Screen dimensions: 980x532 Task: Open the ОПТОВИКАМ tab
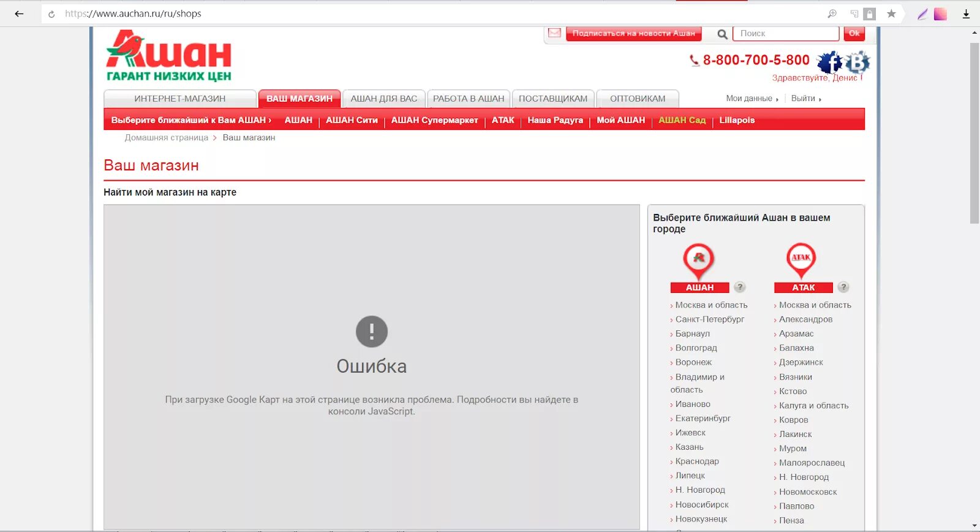(638, 99)
